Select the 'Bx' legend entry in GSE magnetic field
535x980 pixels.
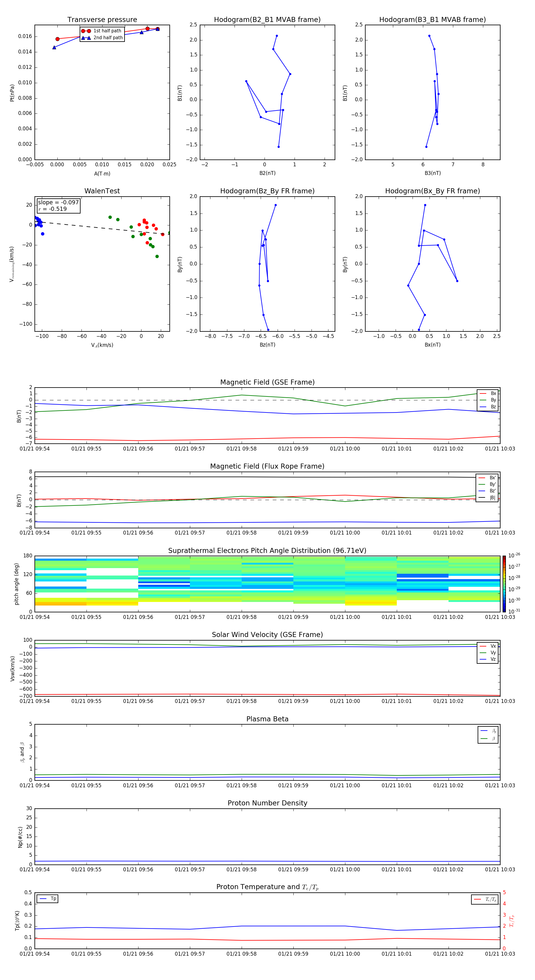(x=488, y=393)
